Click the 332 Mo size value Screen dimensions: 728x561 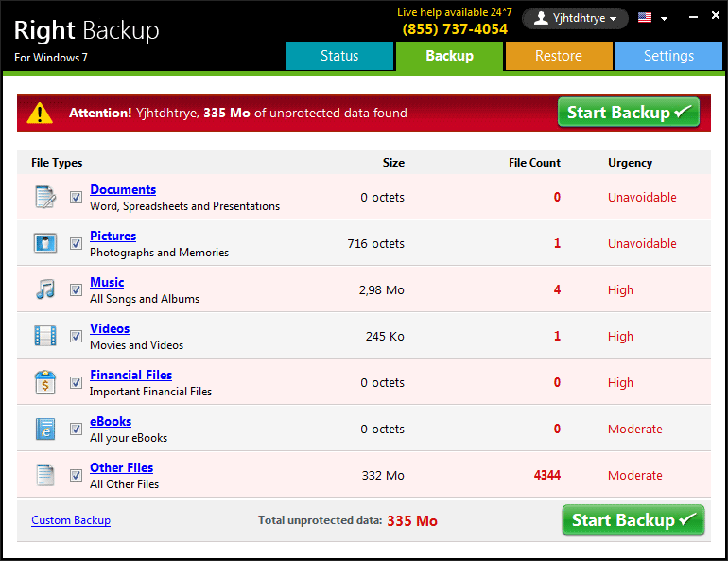click(383, 476)
